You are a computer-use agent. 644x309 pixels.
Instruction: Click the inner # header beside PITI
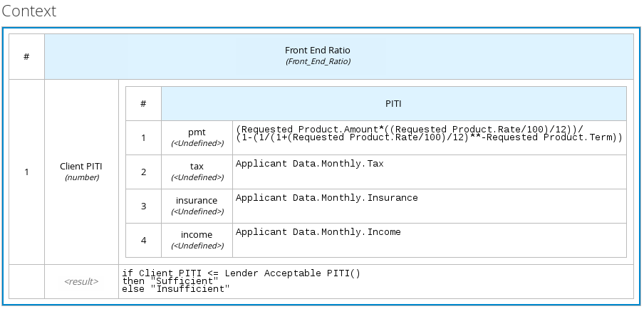(x=143, y=103)
